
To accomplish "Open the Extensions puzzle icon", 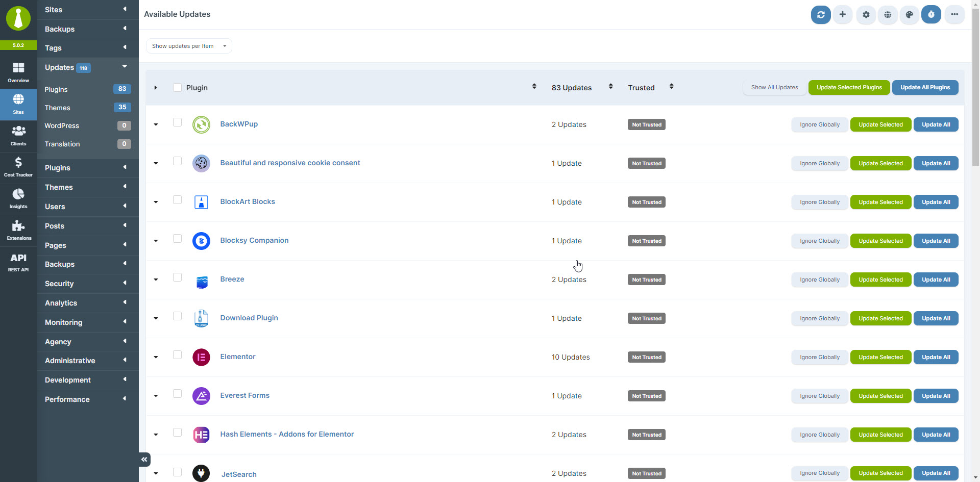I will (18, 231).
